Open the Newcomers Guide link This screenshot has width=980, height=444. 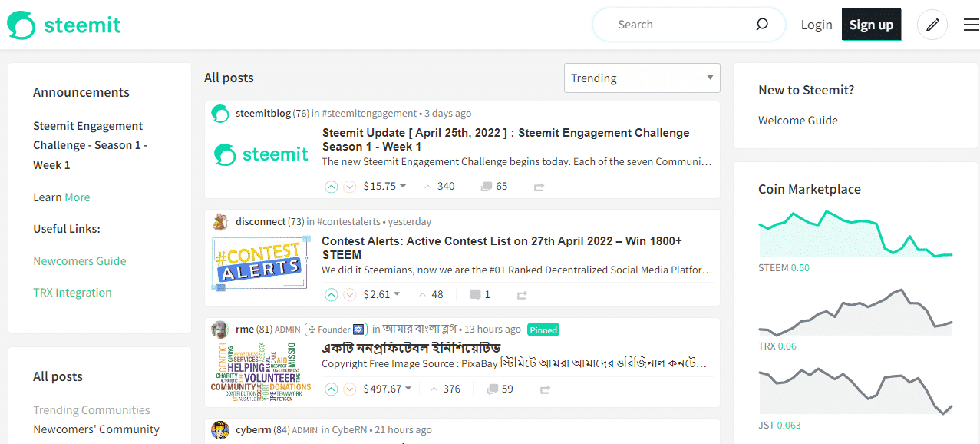[80, 261]
